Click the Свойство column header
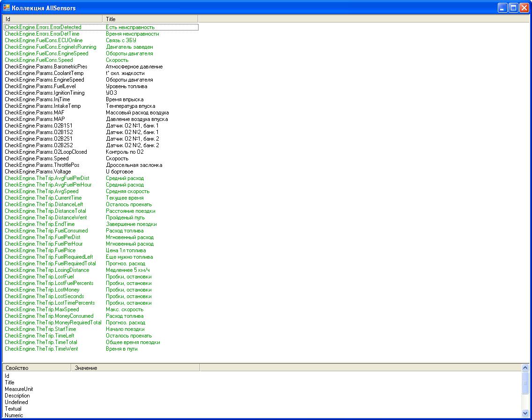The width and height of the screenshot is (532, 420). (37, 368)
